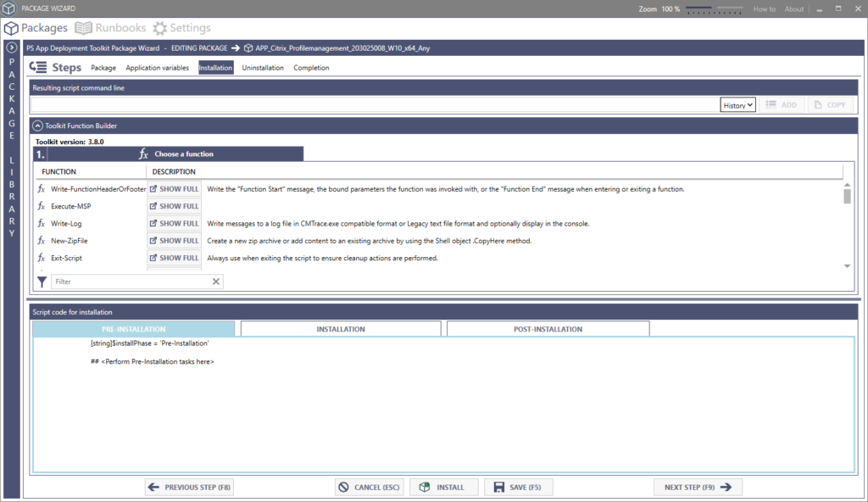
Task: Click the function list scroll down arrow
Action: (x=847, y=266)
